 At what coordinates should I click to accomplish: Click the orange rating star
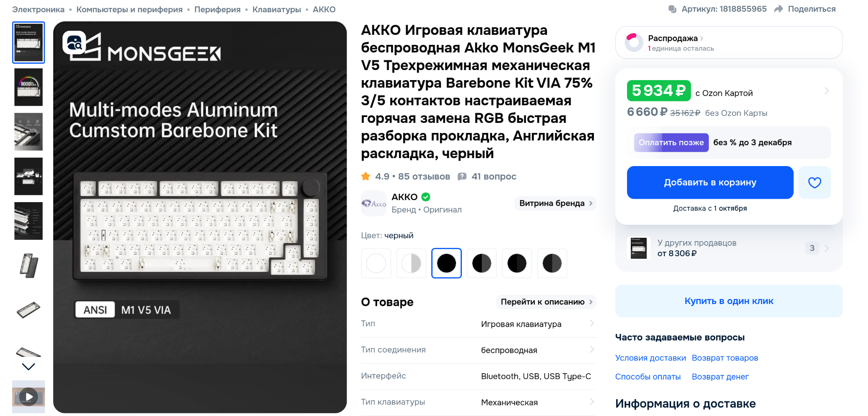(365, 177)
